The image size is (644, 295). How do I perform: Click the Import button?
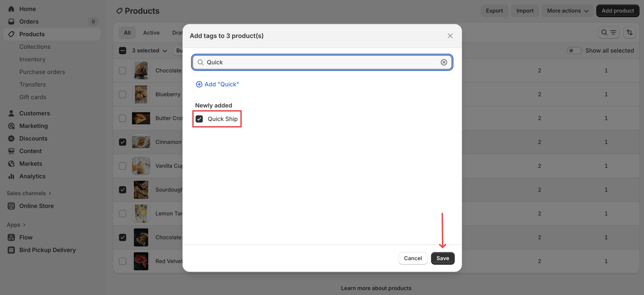[x=525, y=11]
